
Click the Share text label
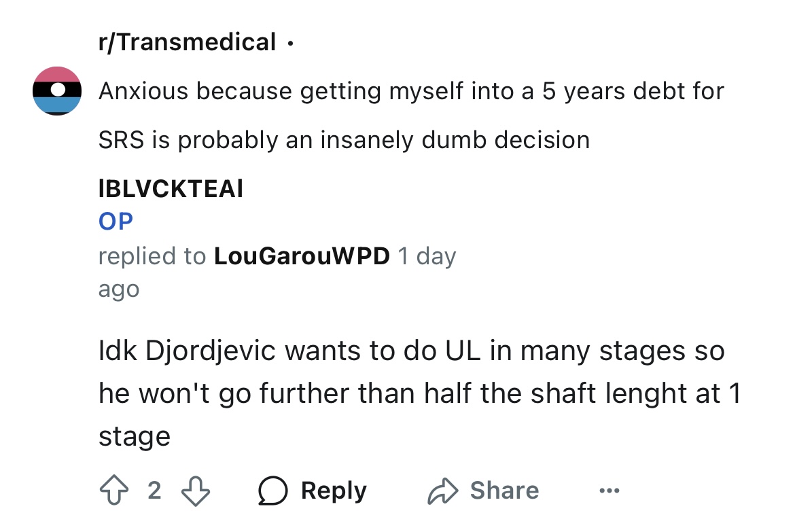pyautogui.click(x=504, y=491)
